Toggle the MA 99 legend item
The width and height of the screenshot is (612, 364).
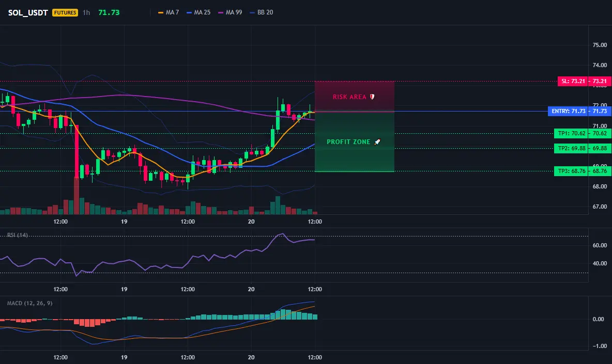click(x=230, y=12)
